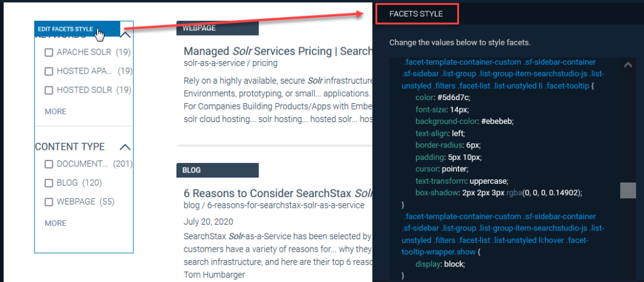Click the July 20, 2020 date
This screenshot has width=644, height=282.
pos(208,222)
